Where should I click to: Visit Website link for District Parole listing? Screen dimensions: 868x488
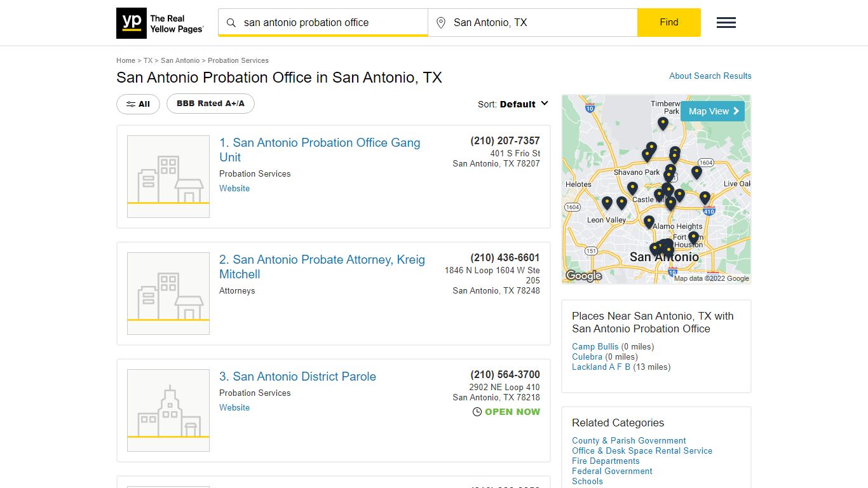click(234, 407)
